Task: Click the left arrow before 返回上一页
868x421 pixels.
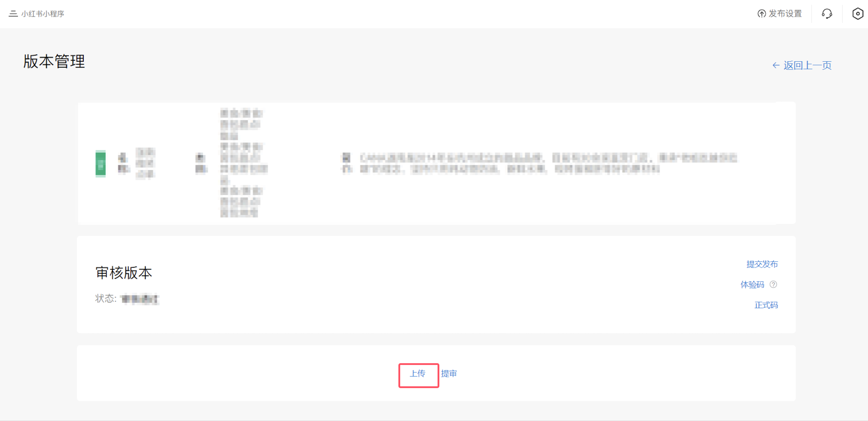Action: click(776, 65)
